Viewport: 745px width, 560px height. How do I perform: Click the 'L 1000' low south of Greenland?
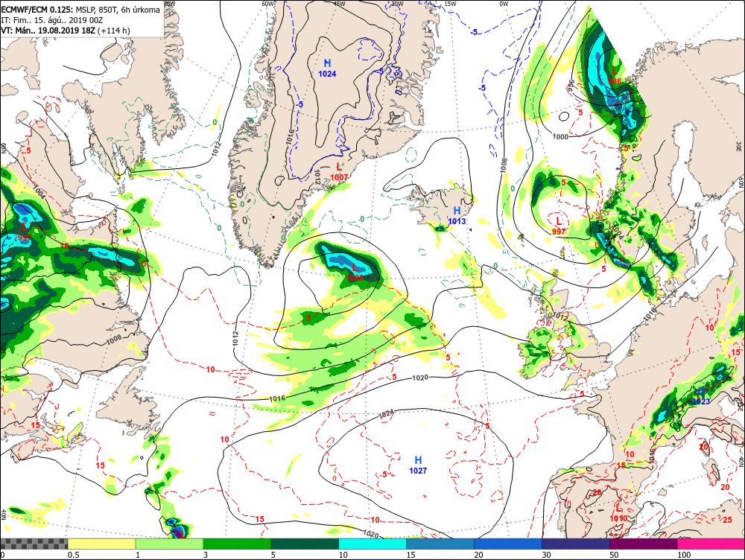point(355,273)
